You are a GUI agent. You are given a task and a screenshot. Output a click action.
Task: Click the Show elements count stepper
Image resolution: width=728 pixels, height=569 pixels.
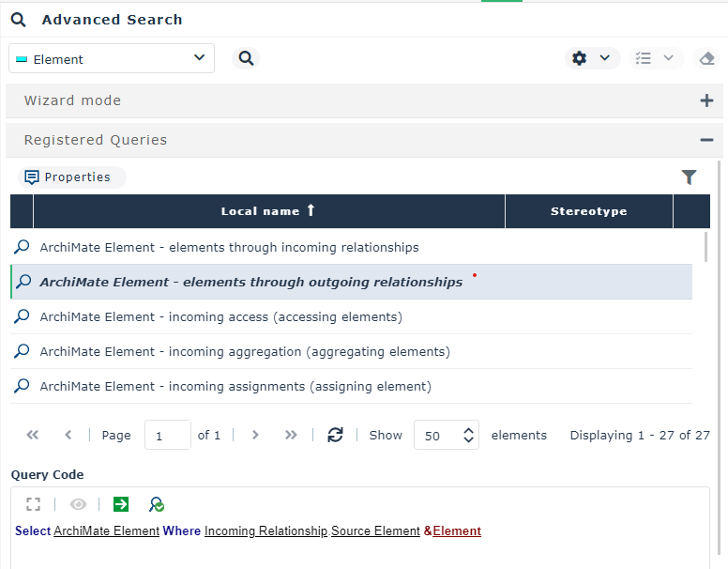(468, 435)
